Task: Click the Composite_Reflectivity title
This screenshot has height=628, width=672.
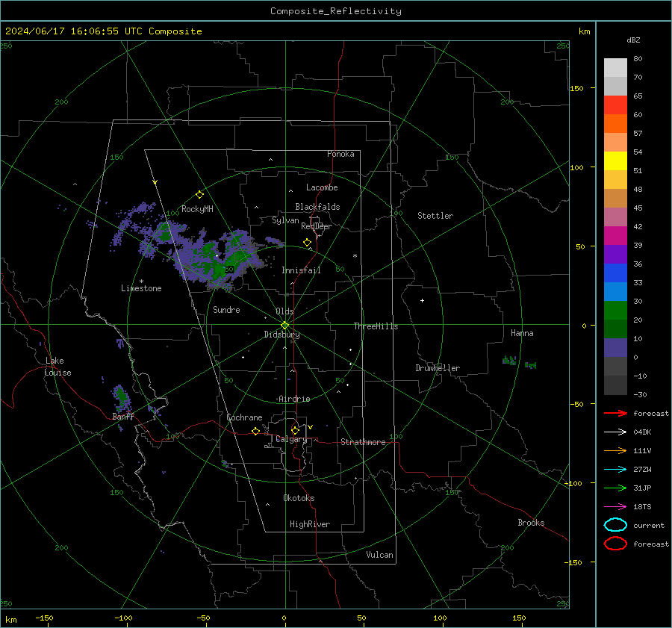Action: 336,11
